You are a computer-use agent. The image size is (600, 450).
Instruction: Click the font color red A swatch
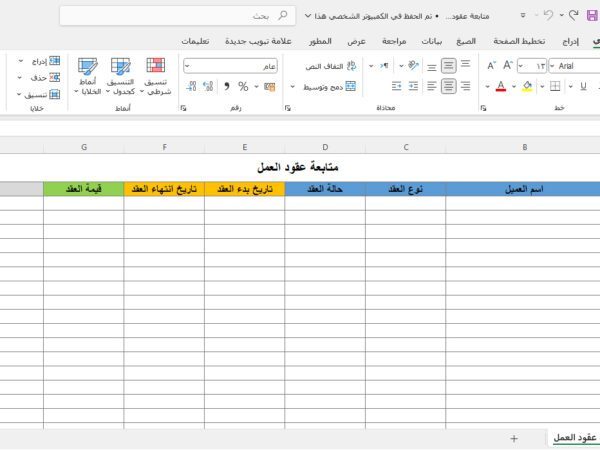(501, 86)
